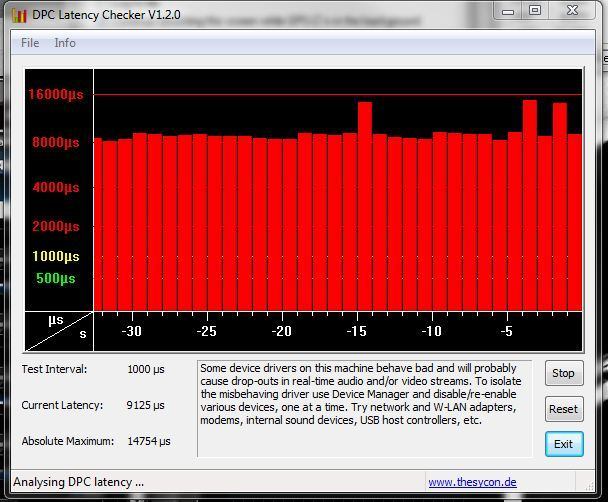Screen dimensions: 608x502
Task: Click the 4000µs axis label
Action: [56, 188]
